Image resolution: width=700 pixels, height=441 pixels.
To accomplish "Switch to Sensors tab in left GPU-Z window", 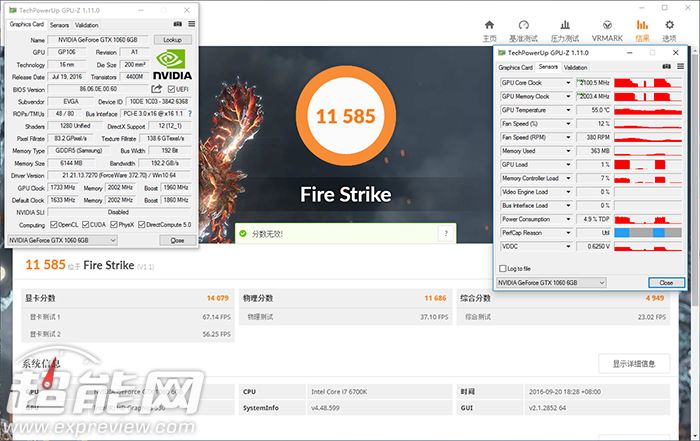I will (59, 24).
